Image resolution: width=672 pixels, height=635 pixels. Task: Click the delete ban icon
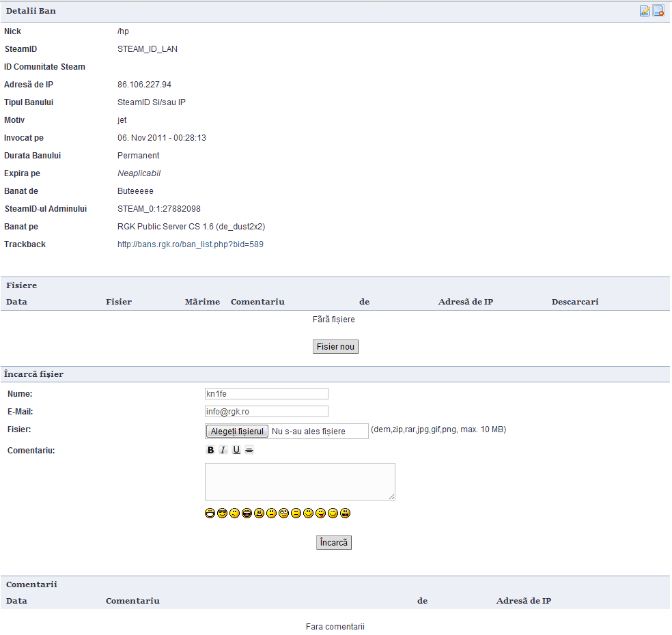pos(658,11)
